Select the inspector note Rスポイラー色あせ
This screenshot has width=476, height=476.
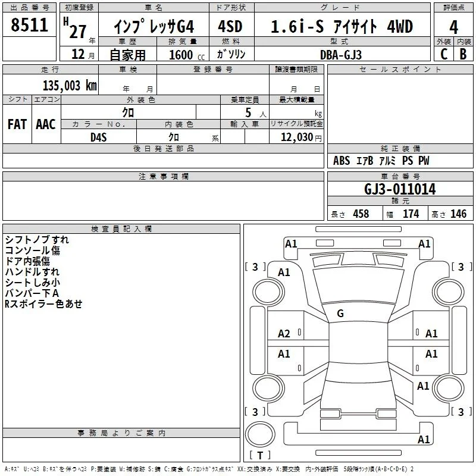pos(43,303)
